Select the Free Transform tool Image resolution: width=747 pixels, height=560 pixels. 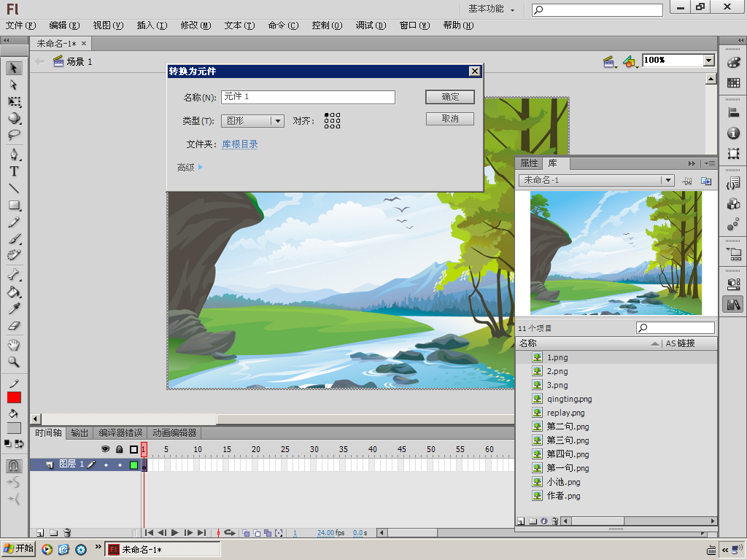pos(14,102)
